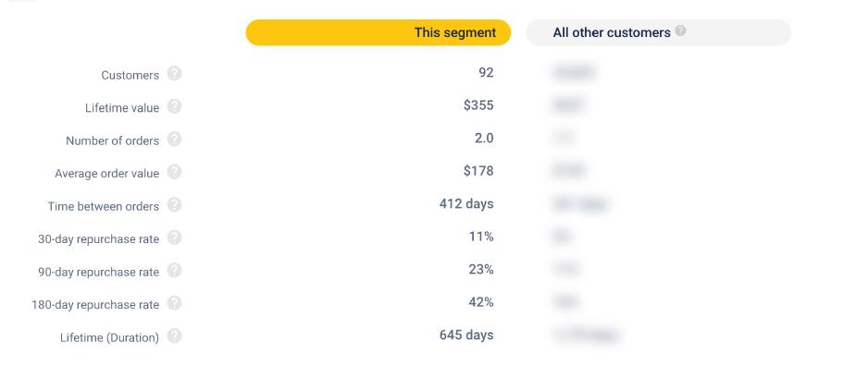Click the Customers row label
Screen dimensions: 868x378
click(x=130, y=76)
